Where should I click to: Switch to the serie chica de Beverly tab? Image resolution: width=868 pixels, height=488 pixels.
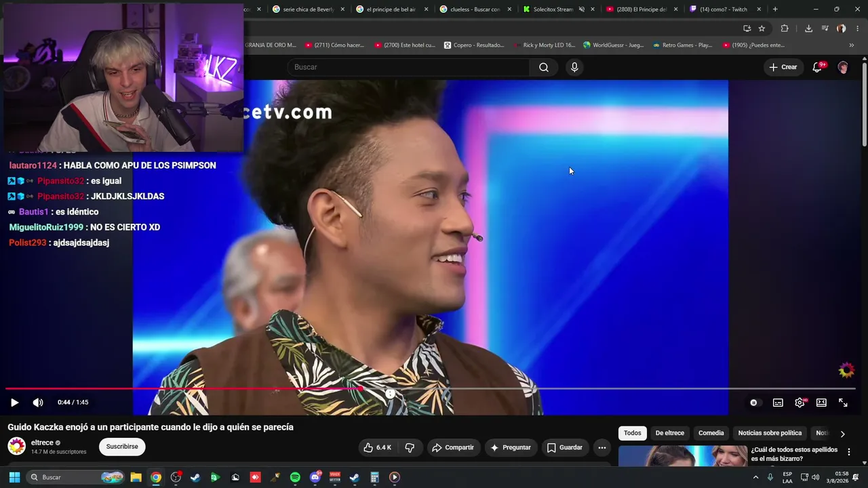[x=309, y=9]
